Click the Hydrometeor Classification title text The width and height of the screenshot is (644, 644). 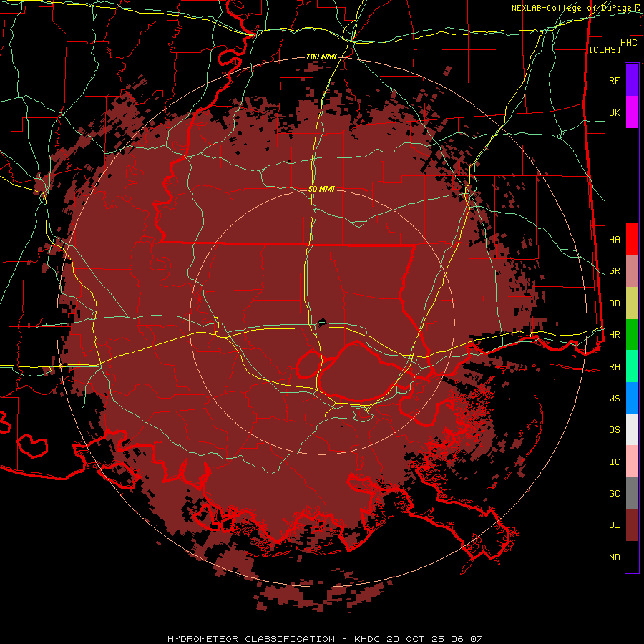(251, 639)
